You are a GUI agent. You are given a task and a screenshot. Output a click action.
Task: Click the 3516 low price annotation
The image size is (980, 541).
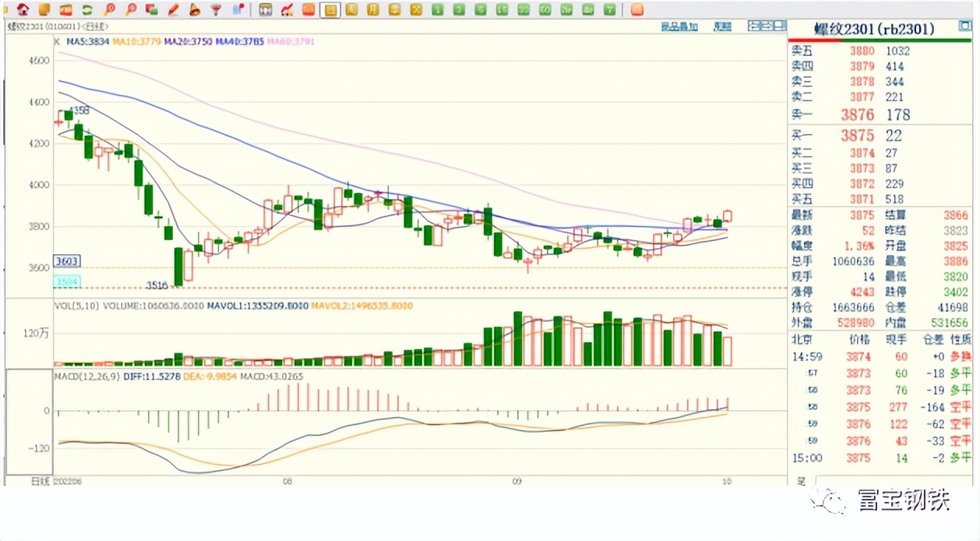coord(158,287)
